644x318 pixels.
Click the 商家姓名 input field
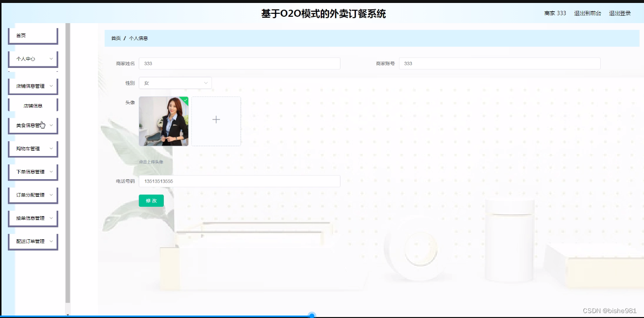tap(240, 63)
